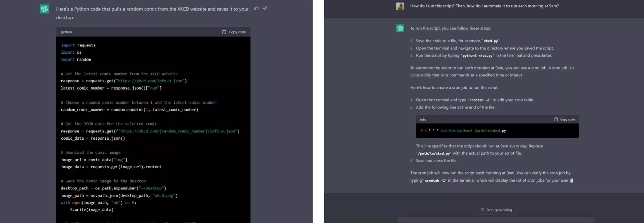The image size is (644, 223).
Task: Click the line 'comic_data = response.json()'
Action: point(93,138)
